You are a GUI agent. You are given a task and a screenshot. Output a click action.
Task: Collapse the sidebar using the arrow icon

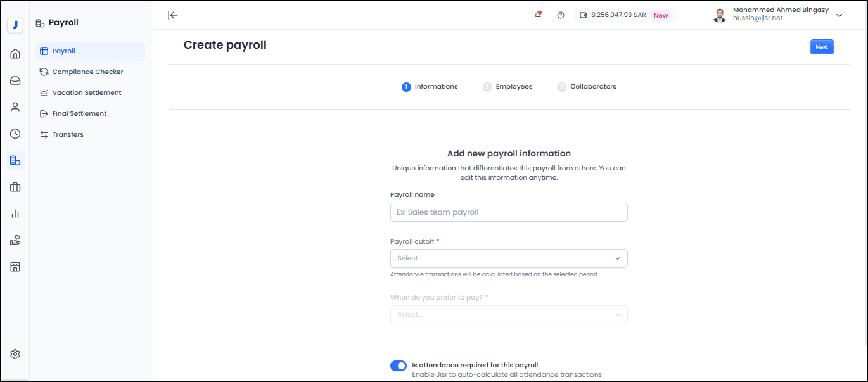[172, 15]
